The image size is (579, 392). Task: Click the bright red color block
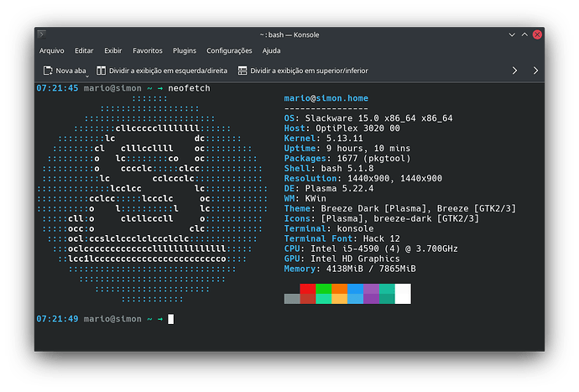coord(308,289)
